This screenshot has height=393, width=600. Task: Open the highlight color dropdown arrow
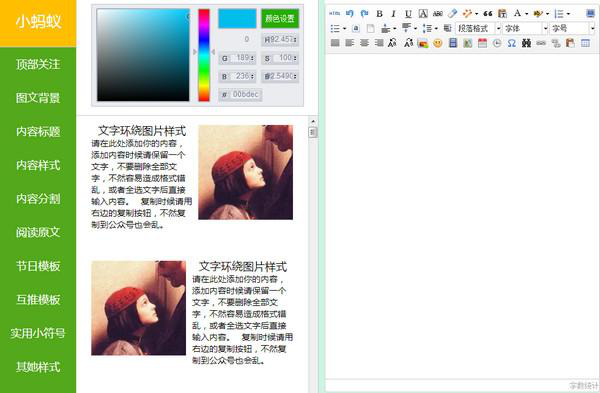(548, 14)
